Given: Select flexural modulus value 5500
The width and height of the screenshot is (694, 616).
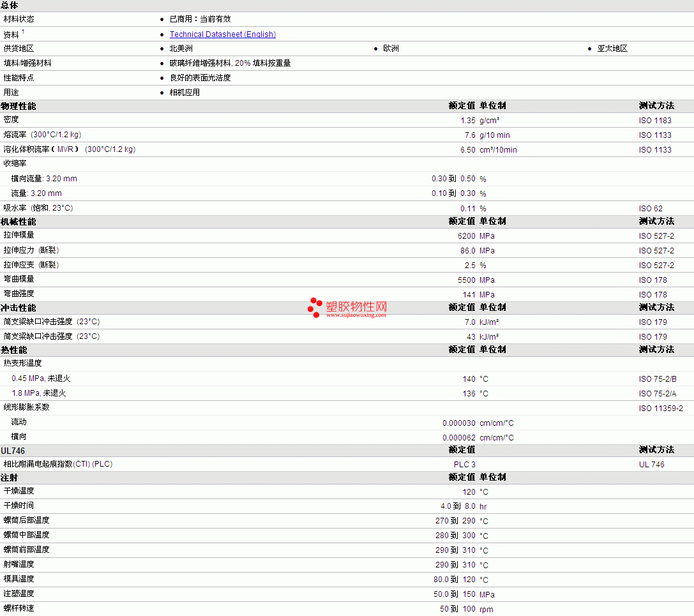Looking at the screenshot, I should [x=467, y=280].
